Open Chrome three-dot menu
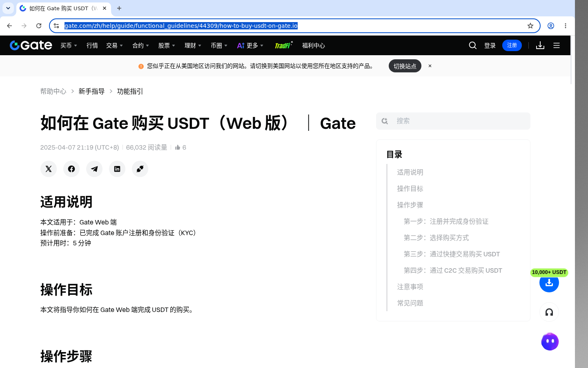The width and height of the screenshot is (588, 368). [566, 26]
